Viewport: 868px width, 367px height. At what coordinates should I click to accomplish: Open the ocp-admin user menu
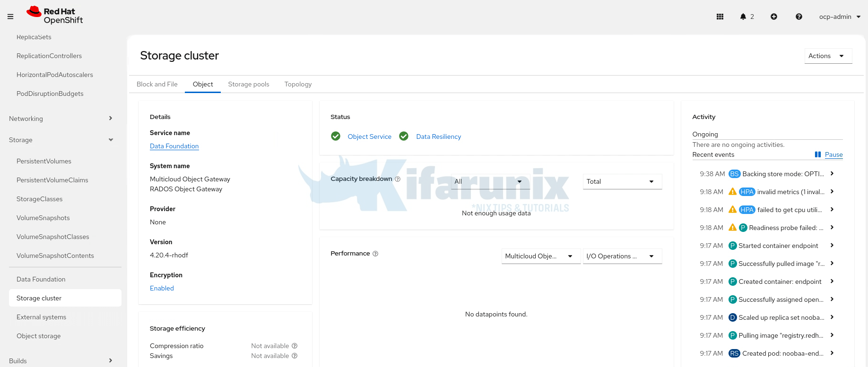pos(840,17)
